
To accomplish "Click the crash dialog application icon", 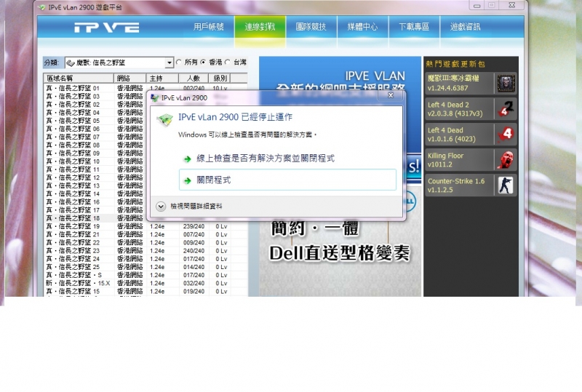I will pos(165,119).
